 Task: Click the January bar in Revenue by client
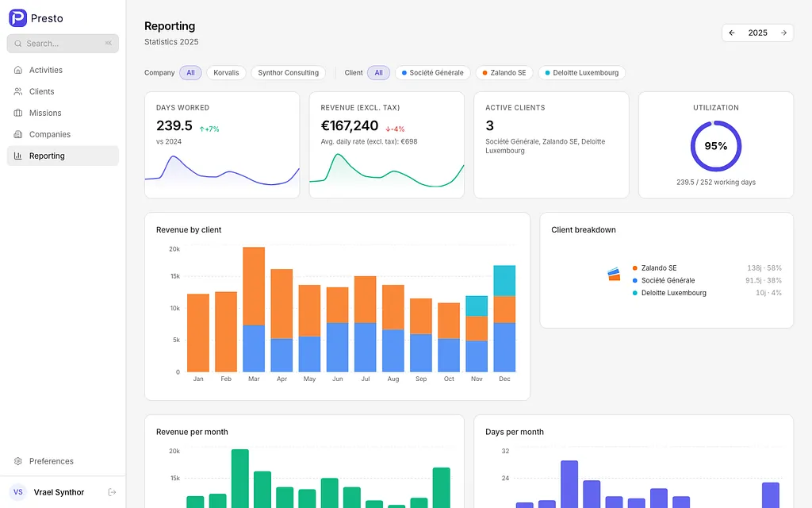coord(197,333)
